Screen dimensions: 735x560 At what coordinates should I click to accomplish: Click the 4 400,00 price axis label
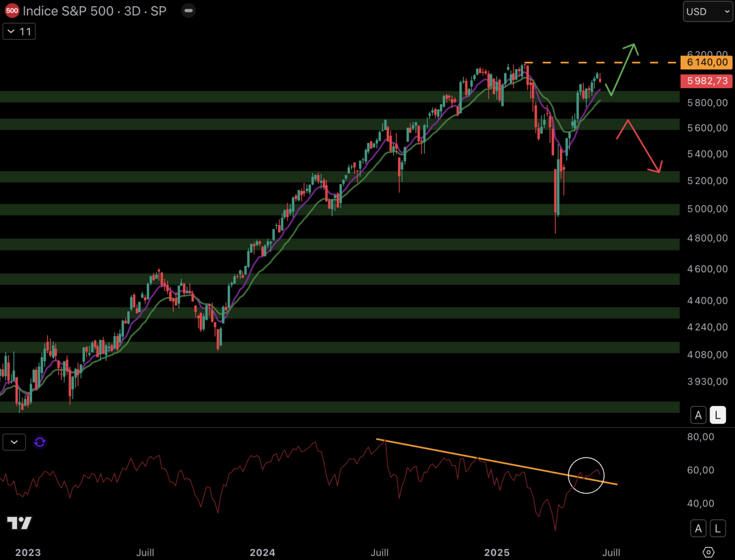tap(708, 300)
